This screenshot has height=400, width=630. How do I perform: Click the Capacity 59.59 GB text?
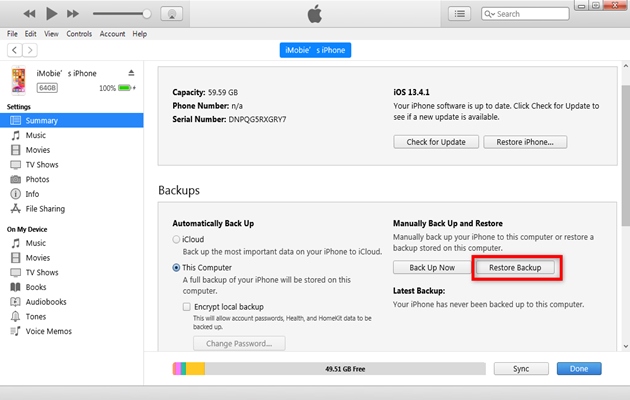(205, 92)
